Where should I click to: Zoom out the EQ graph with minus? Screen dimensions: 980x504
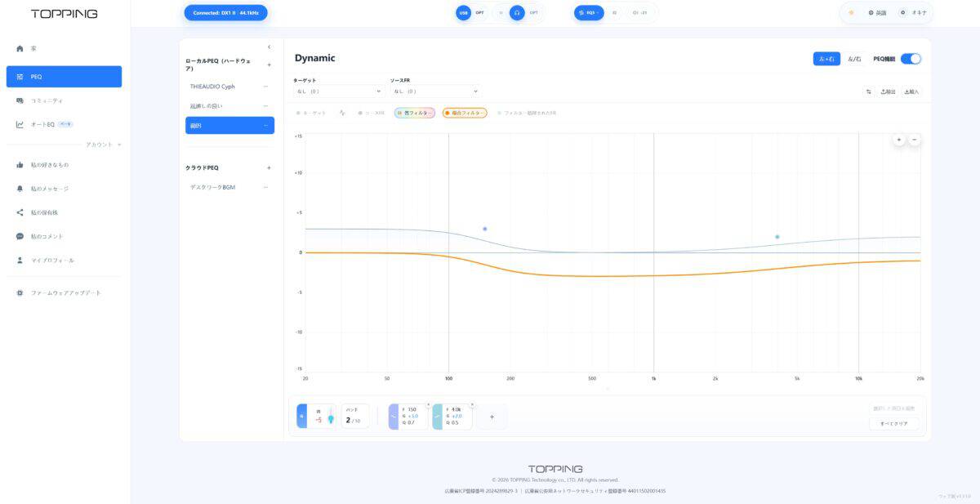(x=914, y=140)
